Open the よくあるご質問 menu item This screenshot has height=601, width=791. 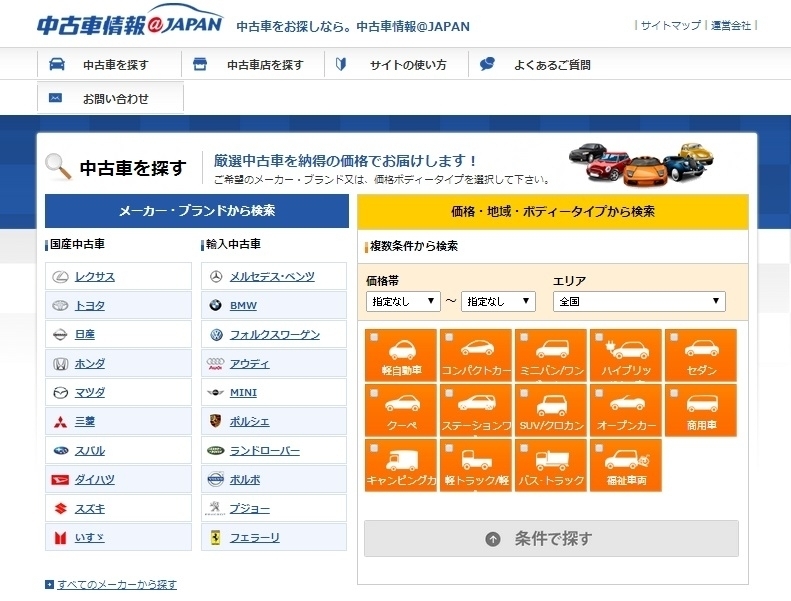(540, 65)
